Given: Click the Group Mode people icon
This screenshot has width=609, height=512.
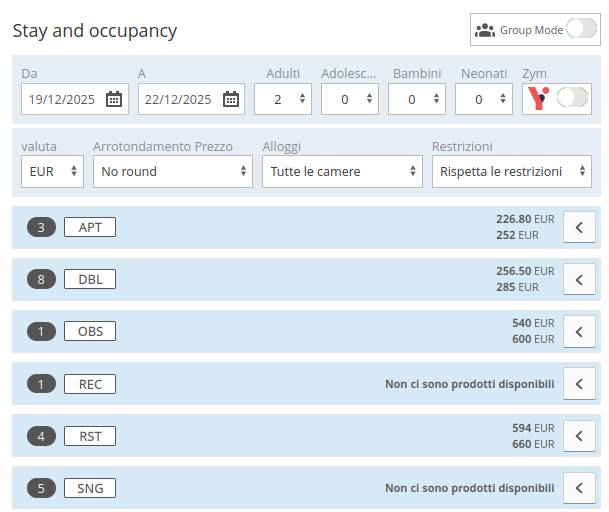Looking at the screenshot, I should pos(485,30).
